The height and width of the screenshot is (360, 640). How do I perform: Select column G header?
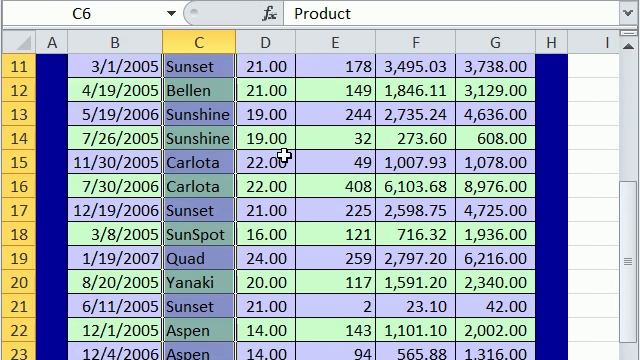(x=495, y=42)
